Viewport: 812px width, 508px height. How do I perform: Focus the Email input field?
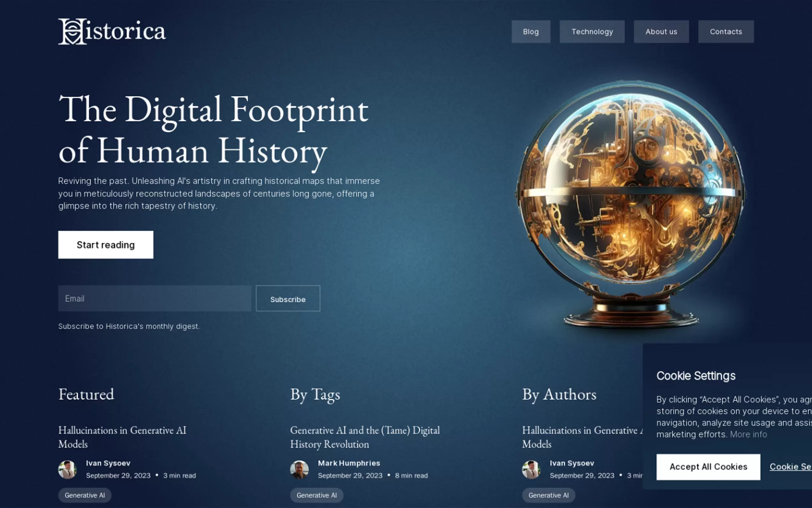[154, 298]
